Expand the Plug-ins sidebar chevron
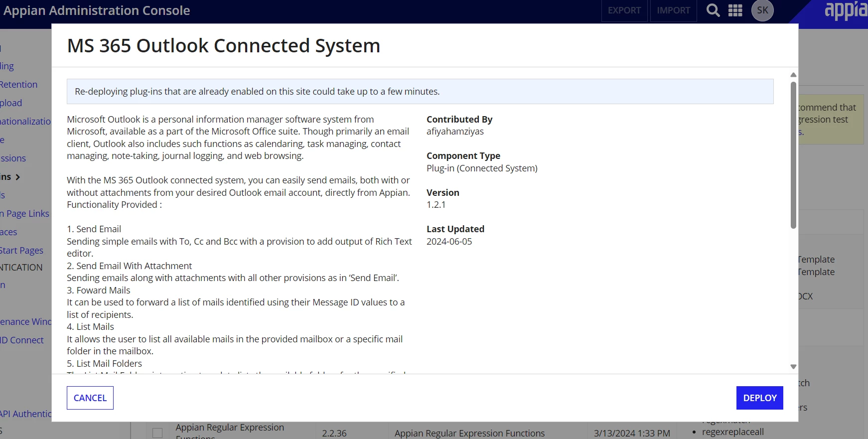868x439 pixels. pos(18,177)
